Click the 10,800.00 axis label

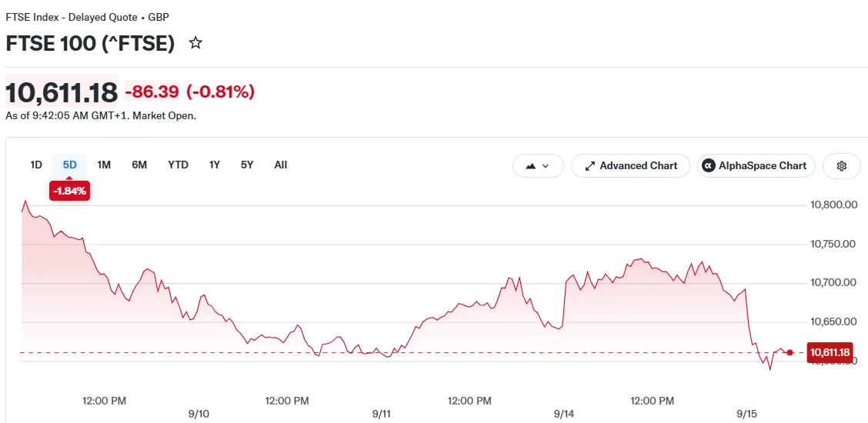point(834,205)
